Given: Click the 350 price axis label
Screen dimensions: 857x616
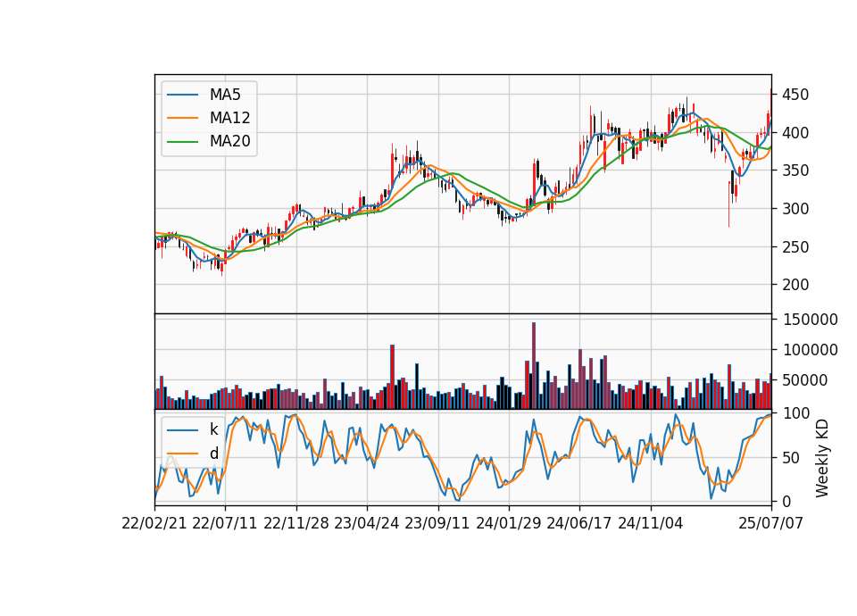Looking at the screenshot, I should 795,171.
